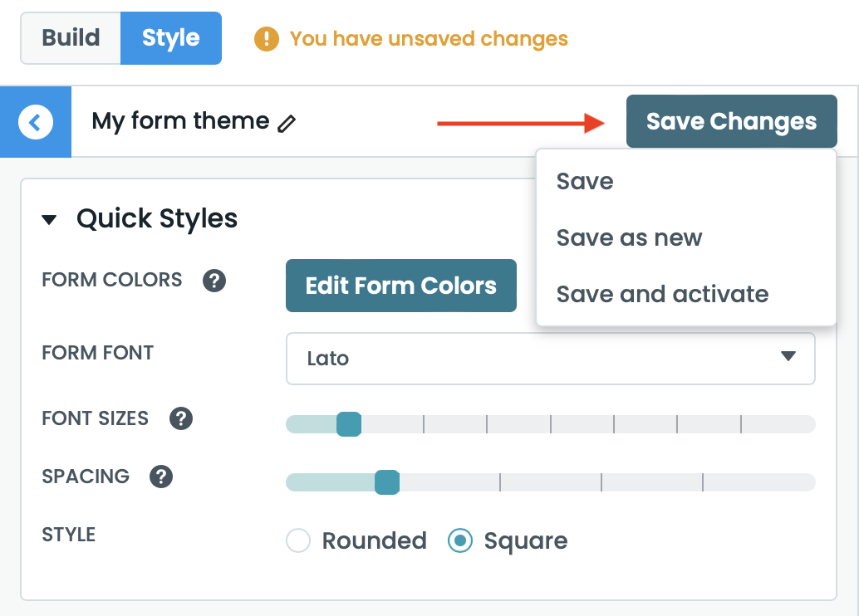Screen dimensions: 859x616
Task: Choose Save from the dropdown menu
Action: [585, 182]
